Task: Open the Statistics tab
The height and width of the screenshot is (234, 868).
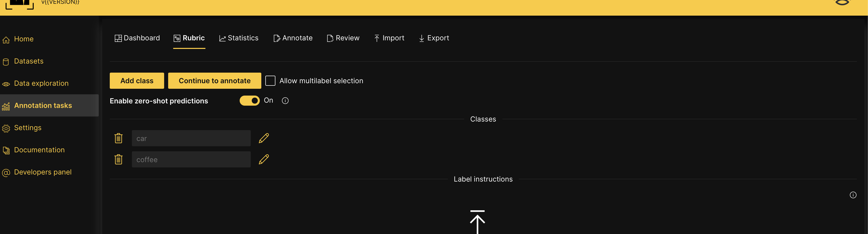Action: tap(239, 38)
